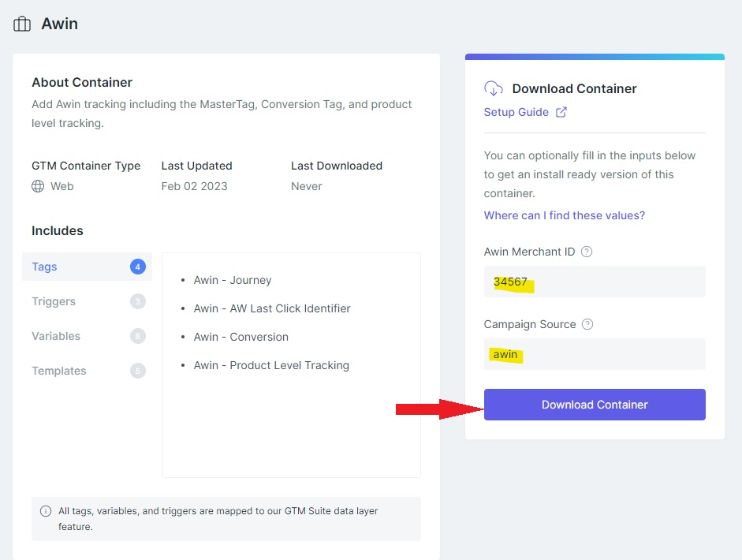742x560 pixels.
Task: Click the Templates count badge
Action: coord(138,371)
